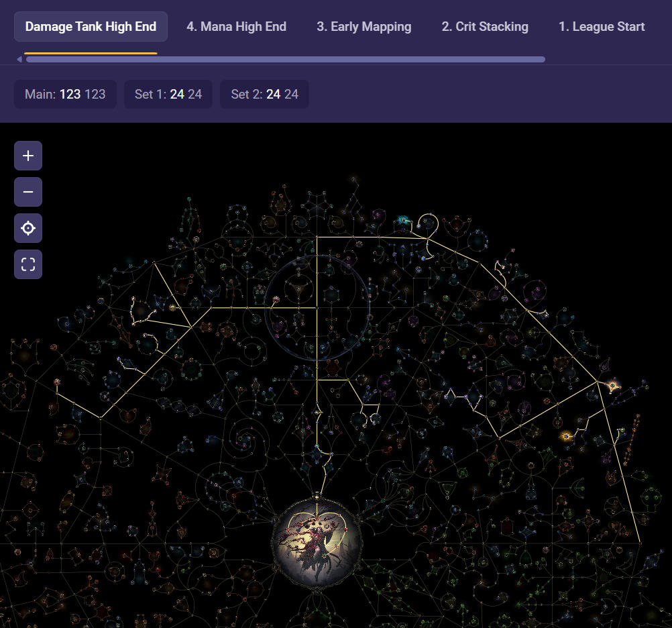Zoom in on the passive tree

(x=28, y=156)
